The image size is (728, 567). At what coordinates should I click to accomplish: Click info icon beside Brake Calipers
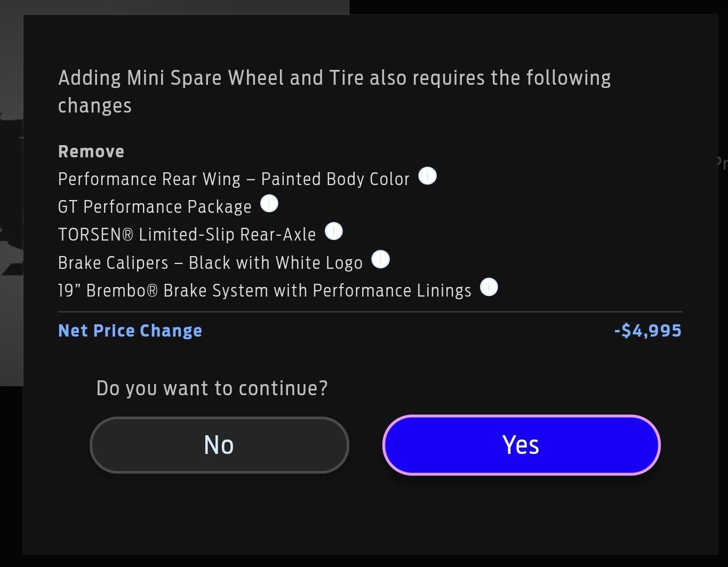(380, 260)
